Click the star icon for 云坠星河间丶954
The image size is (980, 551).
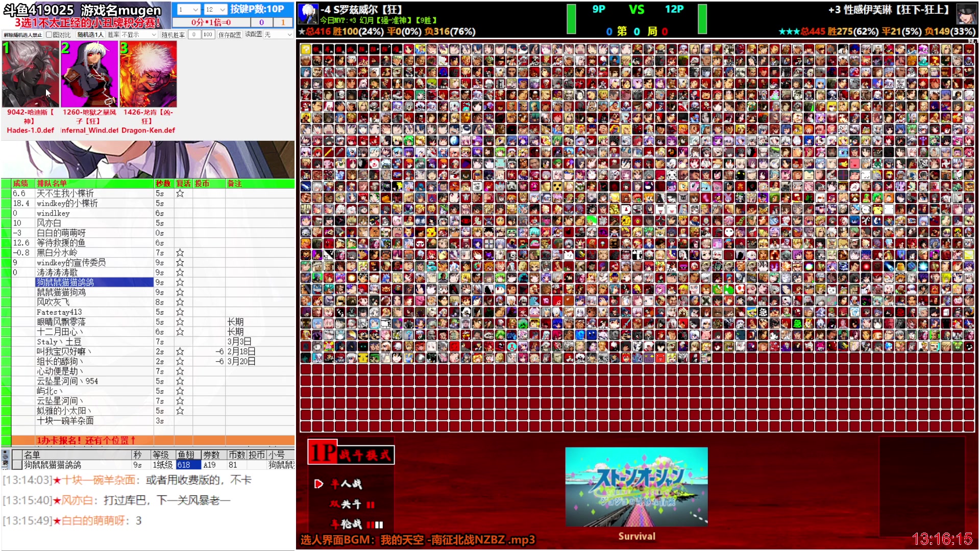pyautogui.click(x=180, y=381)
